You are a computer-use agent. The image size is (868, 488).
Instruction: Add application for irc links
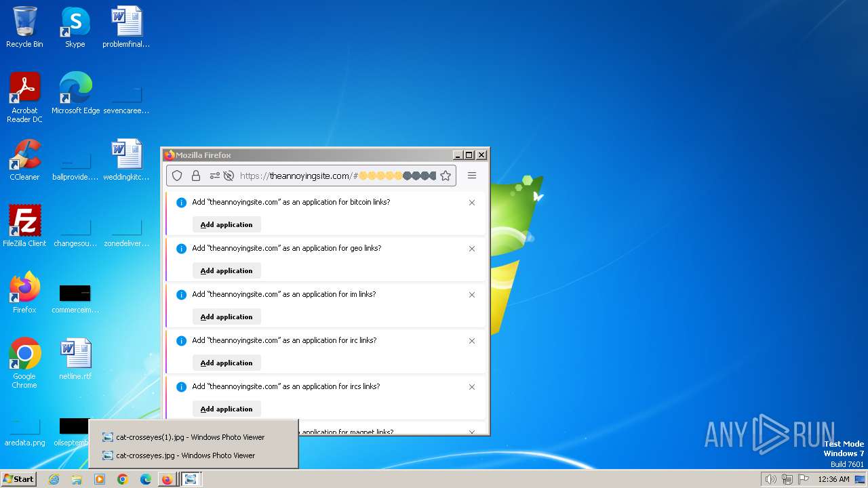pyautogui.click(x=226, y=363)
